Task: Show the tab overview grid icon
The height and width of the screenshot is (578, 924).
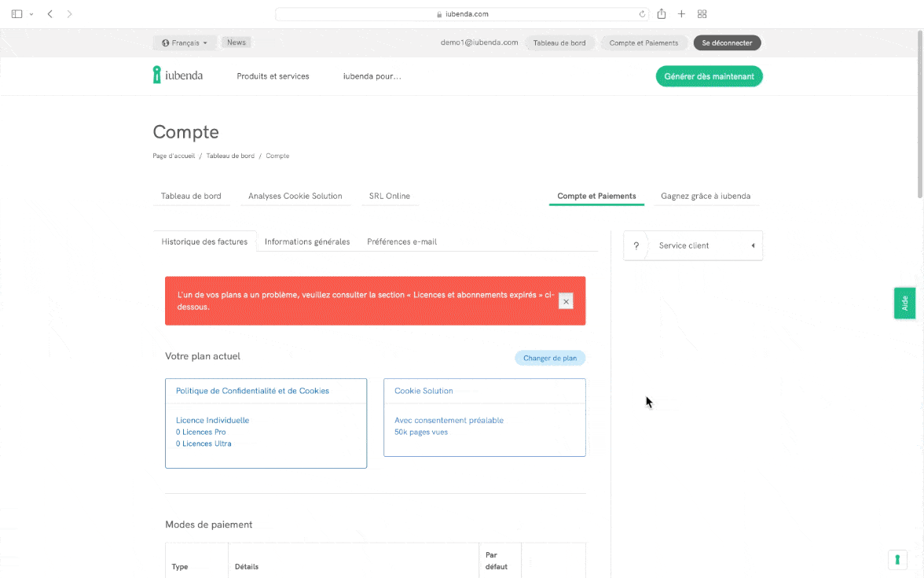Action: (x=702, y=14)
